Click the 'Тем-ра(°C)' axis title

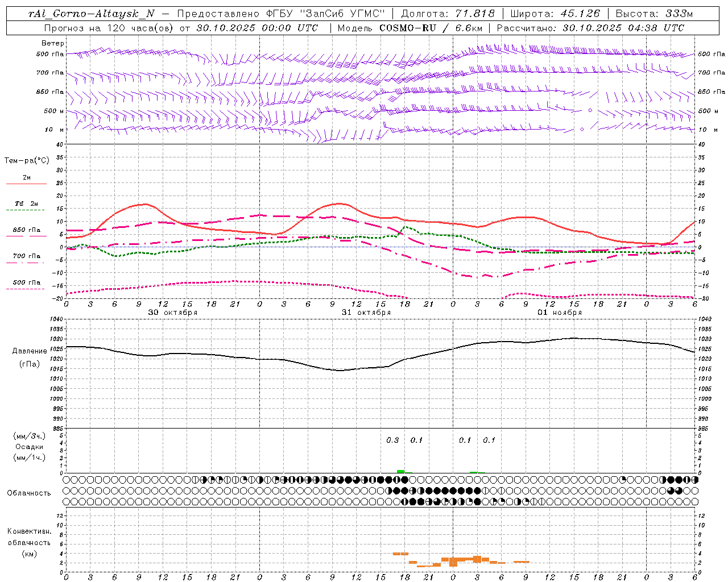[x=27, y=160]
